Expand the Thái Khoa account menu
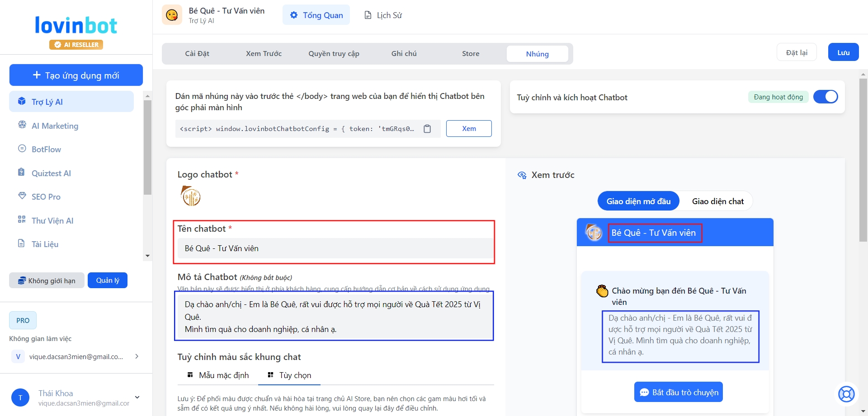The width and height of the screenshot is (868, 416). (137, 397)
